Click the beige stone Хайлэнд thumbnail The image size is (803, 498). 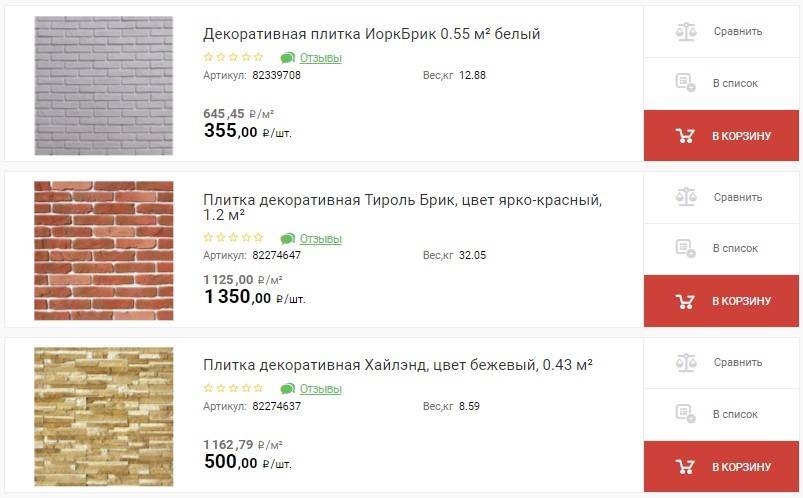(x=104, y=416)
